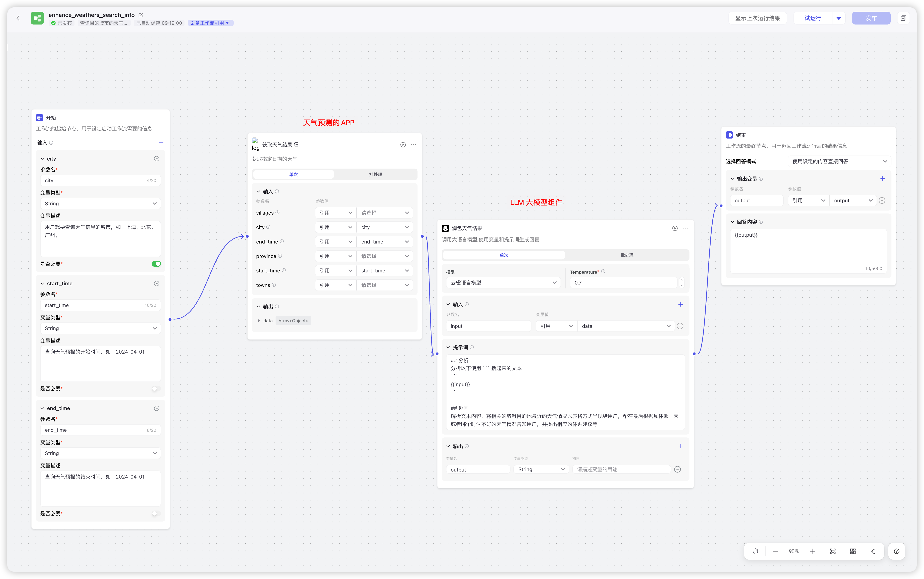Edit the workflow name with the pencil icon

click(140, 15)
